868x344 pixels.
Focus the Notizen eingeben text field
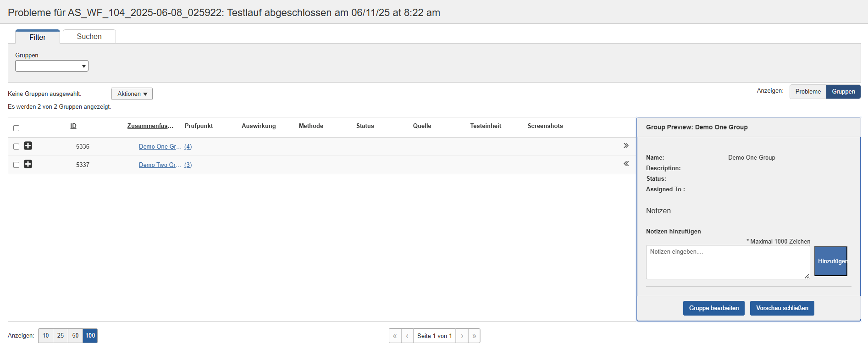727,262
